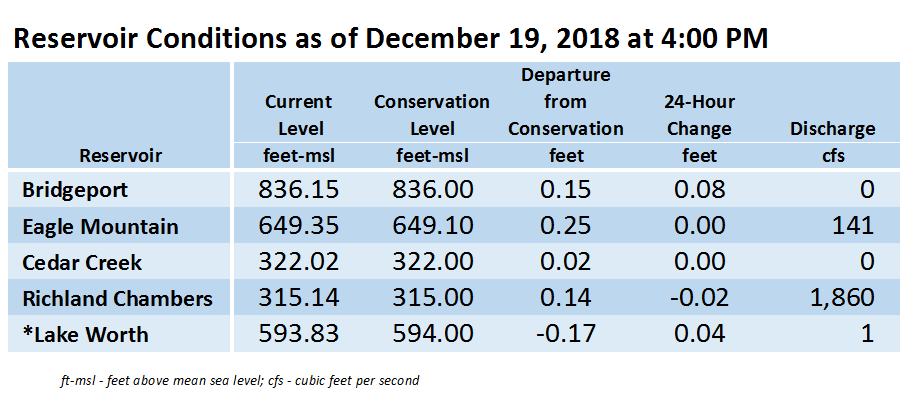Viewport: 908px width, 396px height.
Task: Select Lake Worth current level 593.83
Action: click(x=298, y=335)
